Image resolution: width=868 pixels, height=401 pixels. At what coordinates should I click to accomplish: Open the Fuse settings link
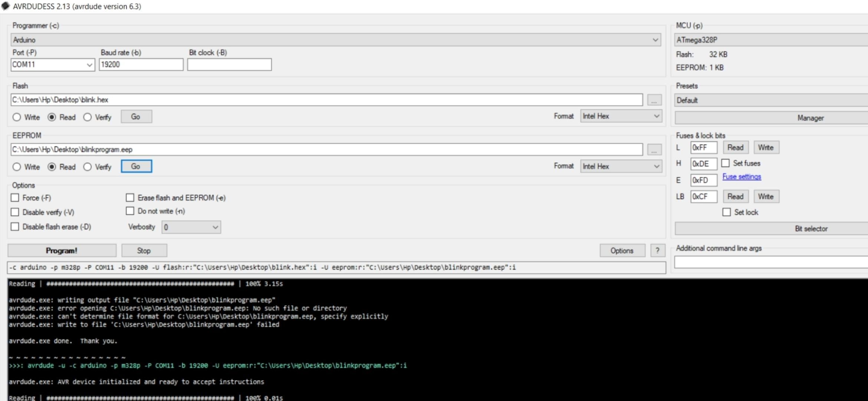(741, 177)
